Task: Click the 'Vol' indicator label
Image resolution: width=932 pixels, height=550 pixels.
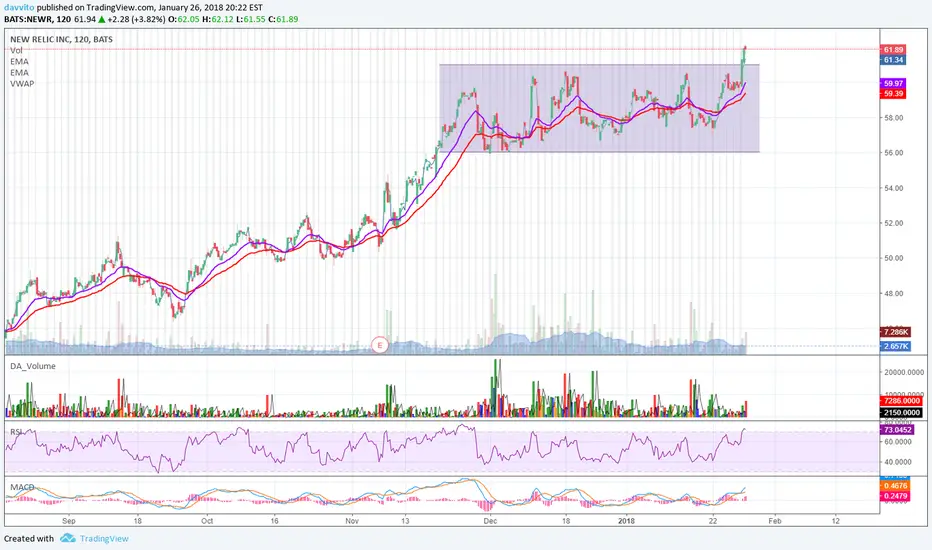Action: [x=16, y=51]
